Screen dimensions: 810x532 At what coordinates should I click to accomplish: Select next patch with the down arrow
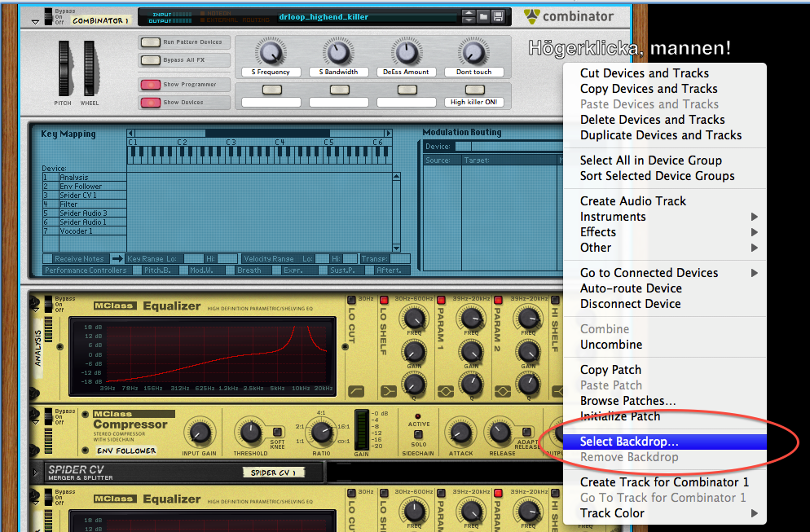469,20
